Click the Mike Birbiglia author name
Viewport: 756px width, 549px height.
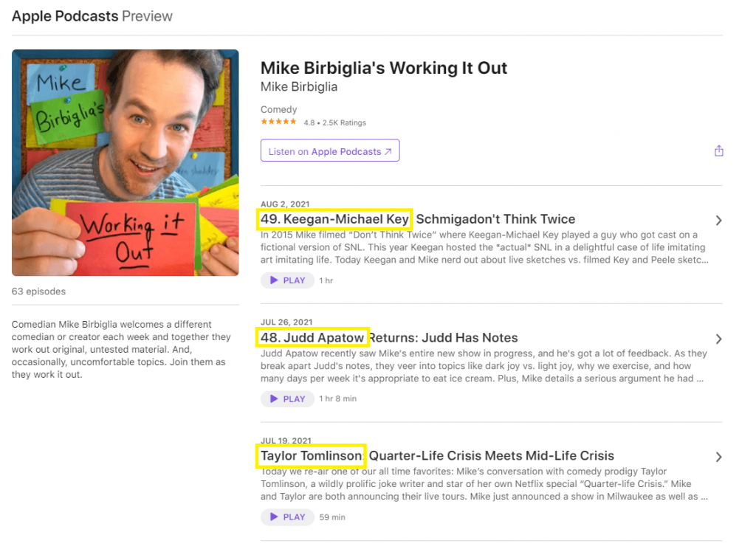(x=299, y=87)
